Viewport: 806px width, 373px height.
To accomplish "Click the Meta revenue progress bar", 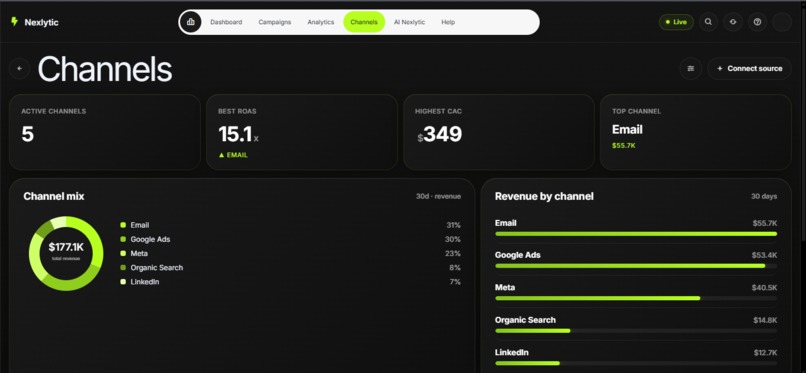I will click(x=636, y=299).
